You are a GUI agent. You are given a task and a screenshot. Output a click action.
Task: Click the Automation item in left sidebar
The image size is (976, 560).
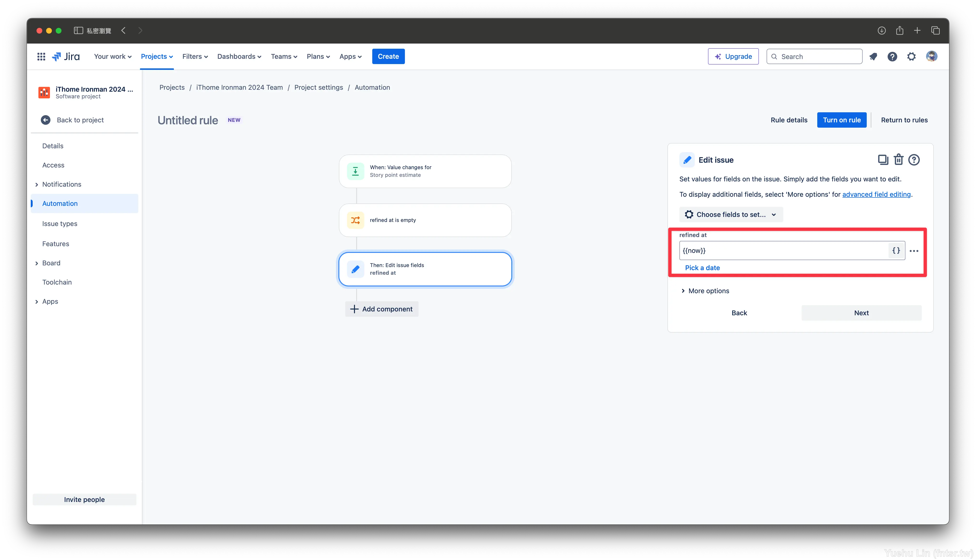(60, 203)
